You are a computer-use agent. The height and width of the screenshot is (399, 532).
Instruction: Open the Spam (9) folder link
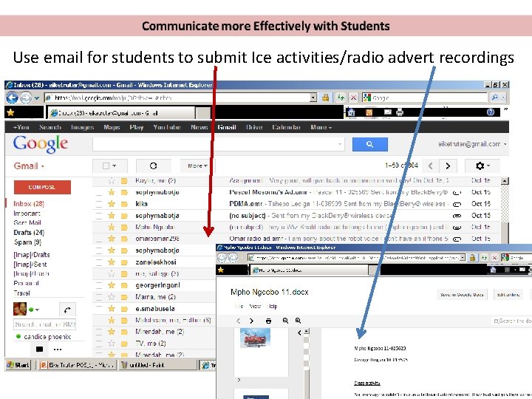coord(27,242)
